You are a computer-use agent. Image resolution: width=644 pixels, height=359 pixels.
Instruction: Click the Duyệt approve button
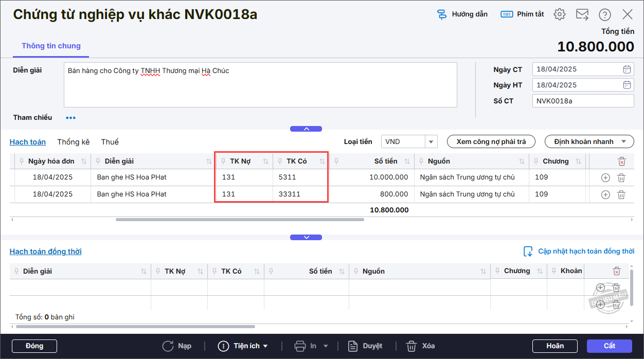[365, 346]
